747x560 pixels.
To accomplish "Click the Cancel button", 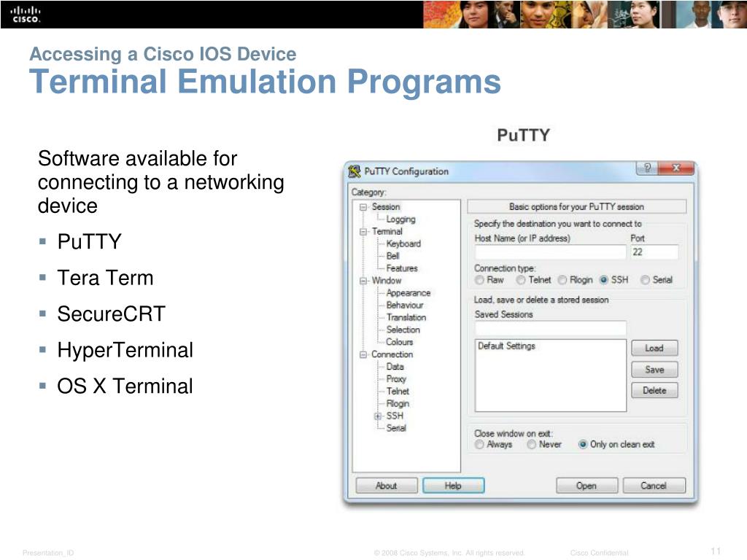I will click(x=654, y=486).
